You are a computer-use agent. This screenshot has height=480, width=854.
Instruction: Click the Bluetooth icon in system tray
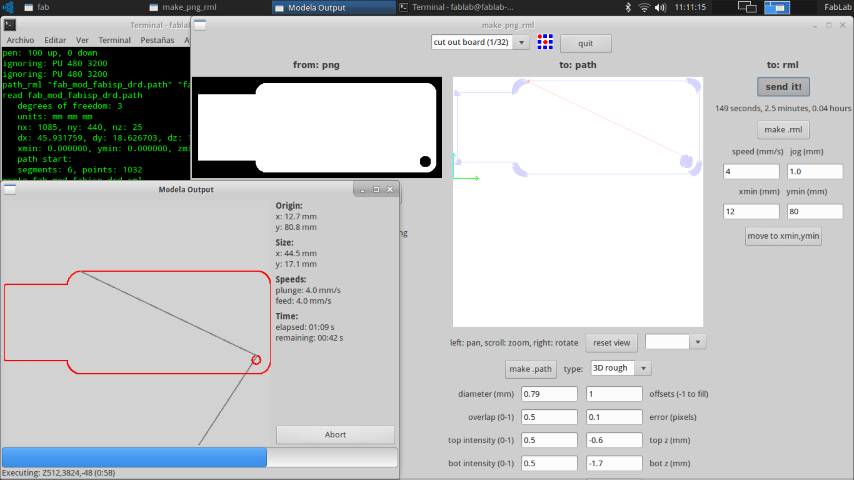628,7
